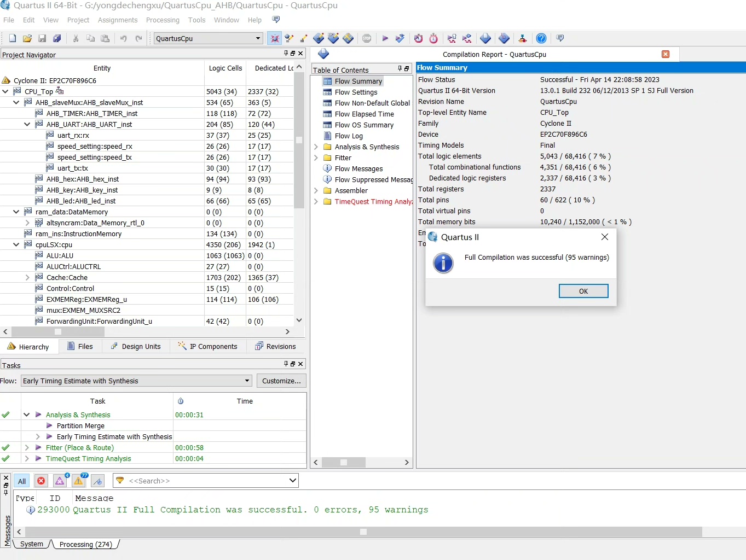
Task: Click Table of Contents horizontal scrollbar thumb
Action: tap(344, 462)
